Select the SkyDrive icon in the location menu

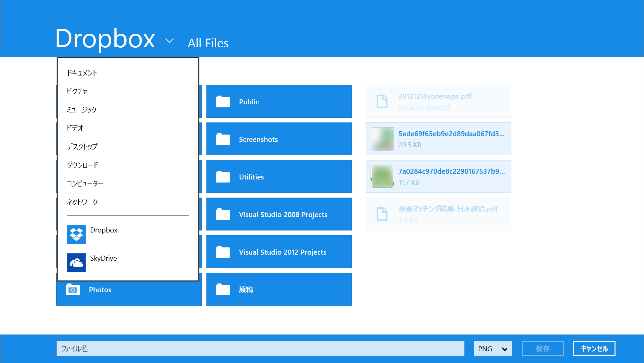pyautogui.click(x=76, y=262)
